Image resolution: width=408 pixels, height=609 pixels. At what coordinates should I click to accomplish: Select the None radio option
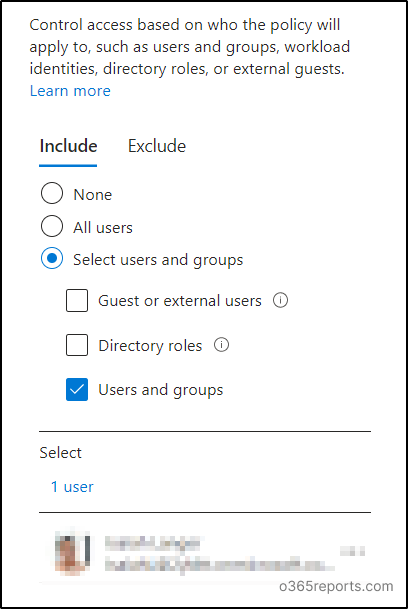tap(52, 193)
